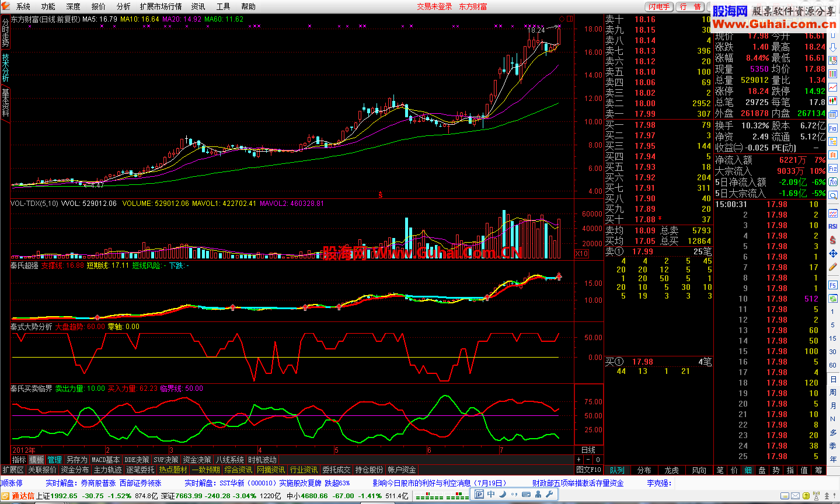
Task: Click the minus zoom-out button under chart
Action: (588, 460)
